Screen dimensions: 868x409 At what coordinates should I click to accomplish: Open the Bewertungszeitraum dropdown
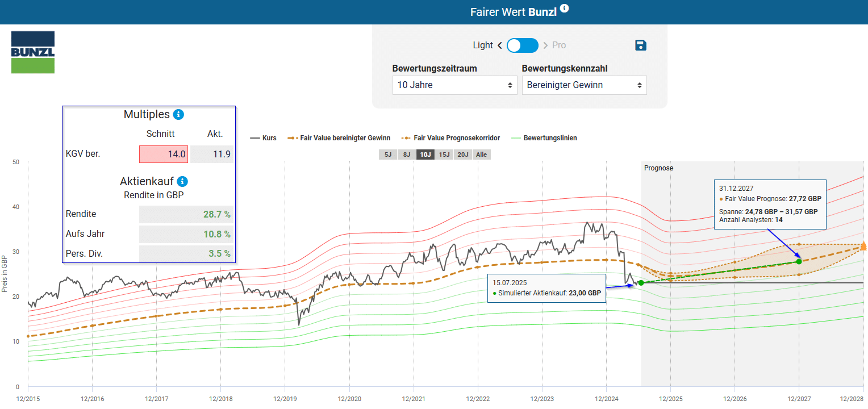point(454,85)
